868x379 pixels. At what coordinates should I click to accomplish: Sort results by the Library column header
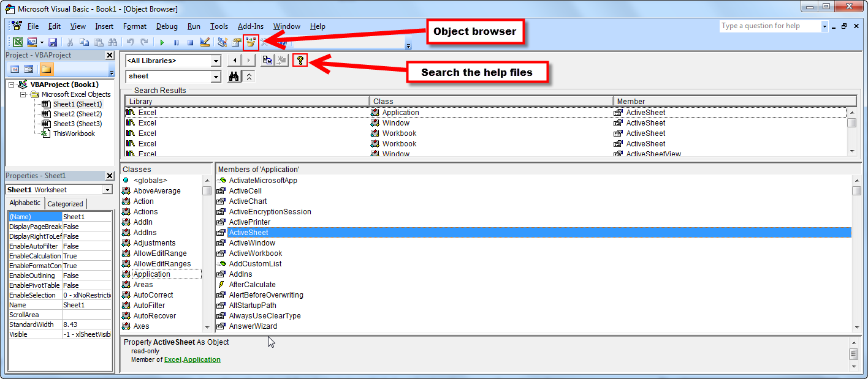pyautogui.click(x=247, y=102)
